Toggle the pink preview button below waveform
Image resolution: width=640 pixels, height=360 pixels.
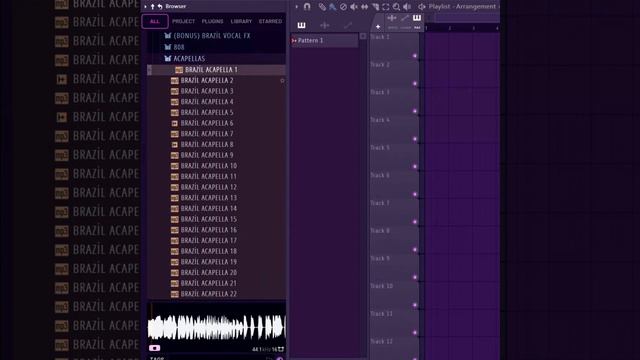tap(155, 348)
